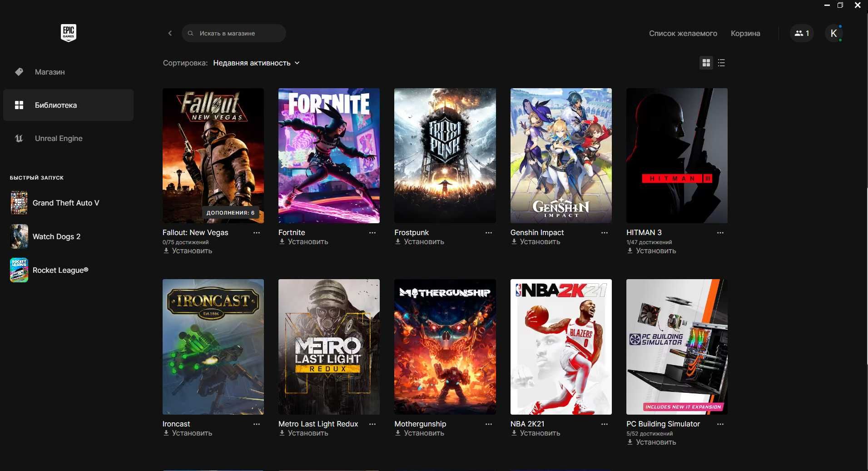
Task: Open the friends icon showing 1 online
Action: click(802, 33)
